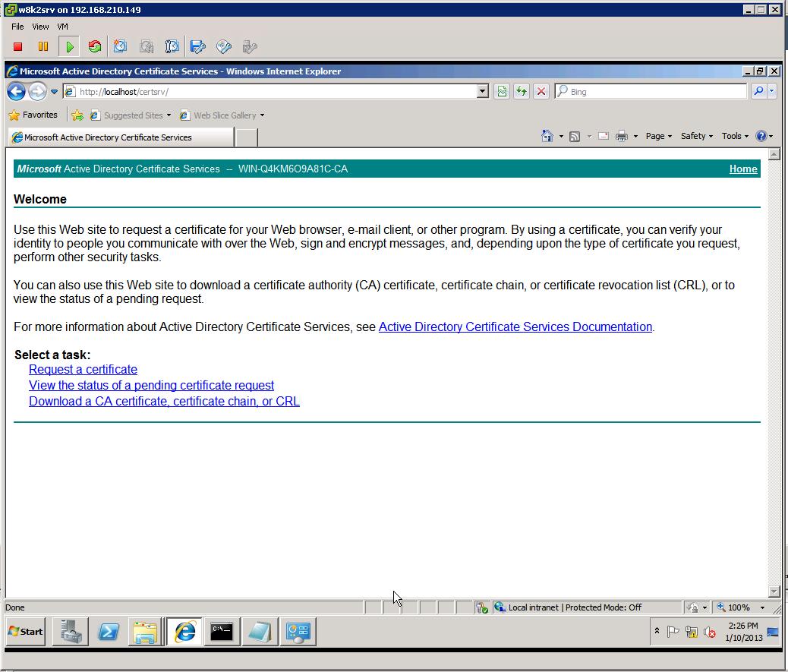Open Server Manager from the taskbar
The width and height of the screenshot is (788, 672).
(71, 632)
